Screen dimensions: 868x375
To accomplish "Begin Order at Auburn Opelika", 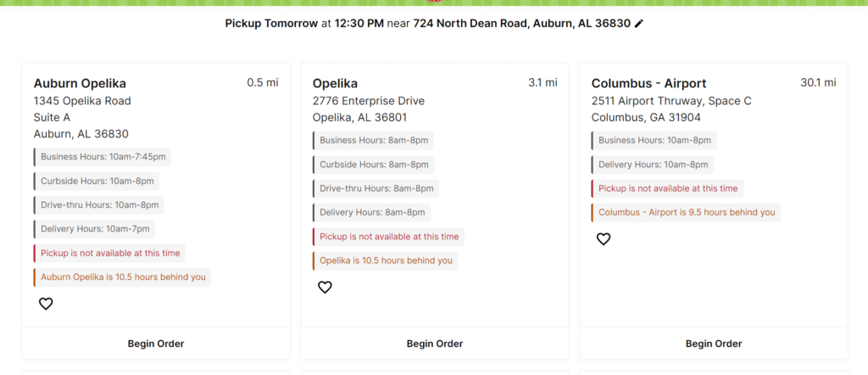I will point(156,344).
